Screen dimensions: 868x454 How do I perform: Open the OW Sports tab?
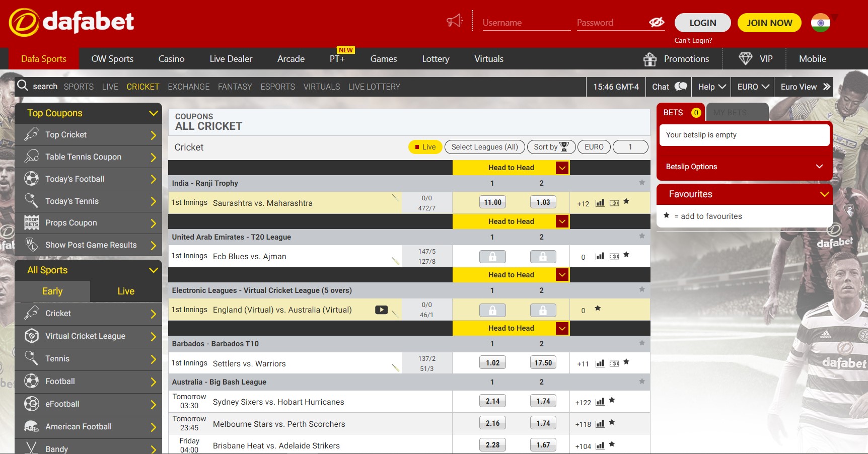coord(112,59)
